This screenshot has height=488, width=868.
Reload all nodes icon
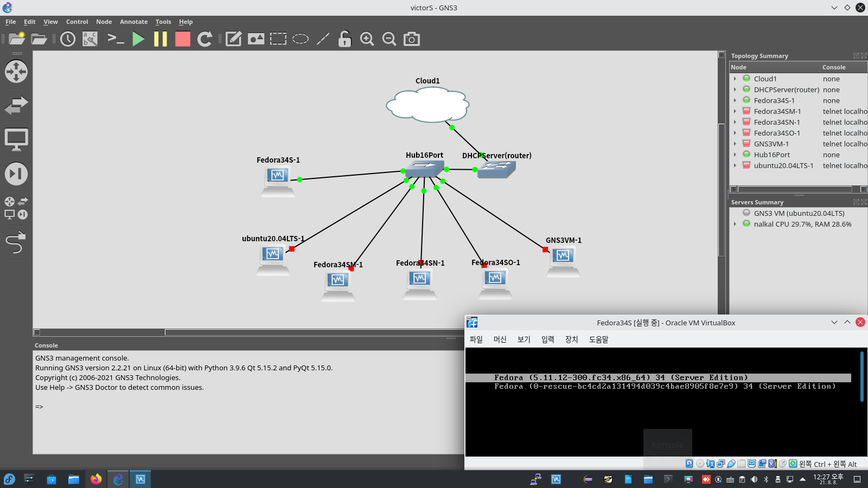pos(205,39)
